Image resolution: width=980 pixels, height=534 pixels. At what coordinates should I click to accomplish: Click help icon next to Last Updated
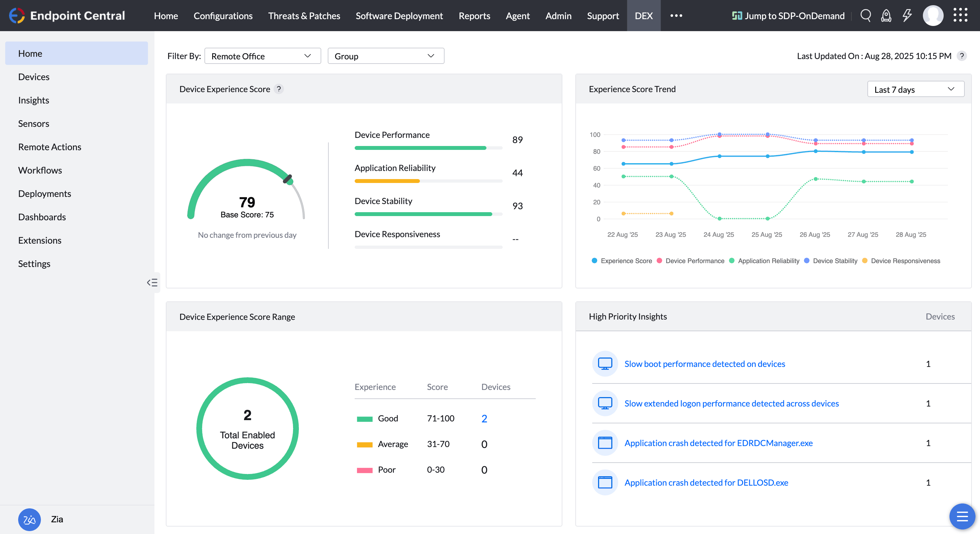962,56
